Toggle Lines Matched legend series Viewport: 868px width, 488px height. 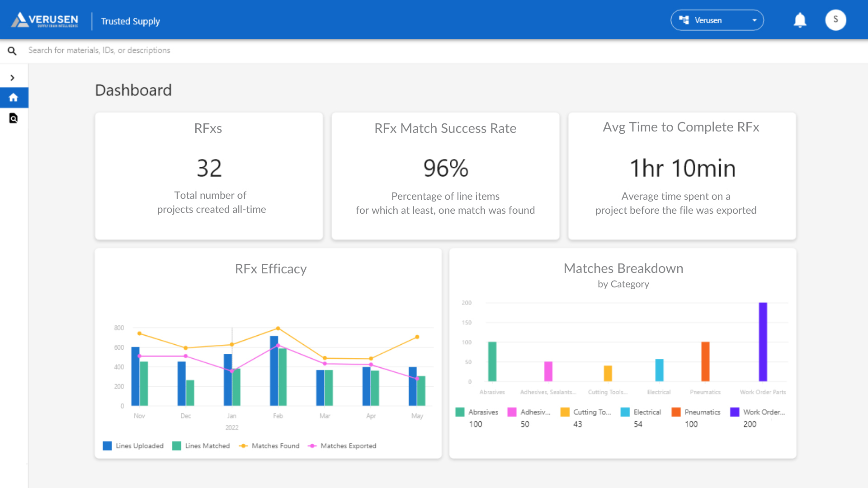[x=201, y=446]
